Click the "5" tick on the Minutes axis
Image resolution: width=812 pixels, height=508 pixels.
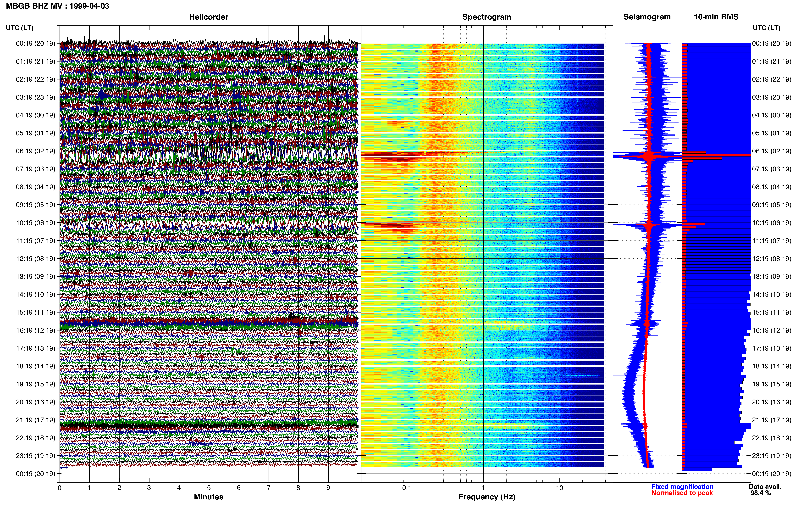click(x=209, y=488)
